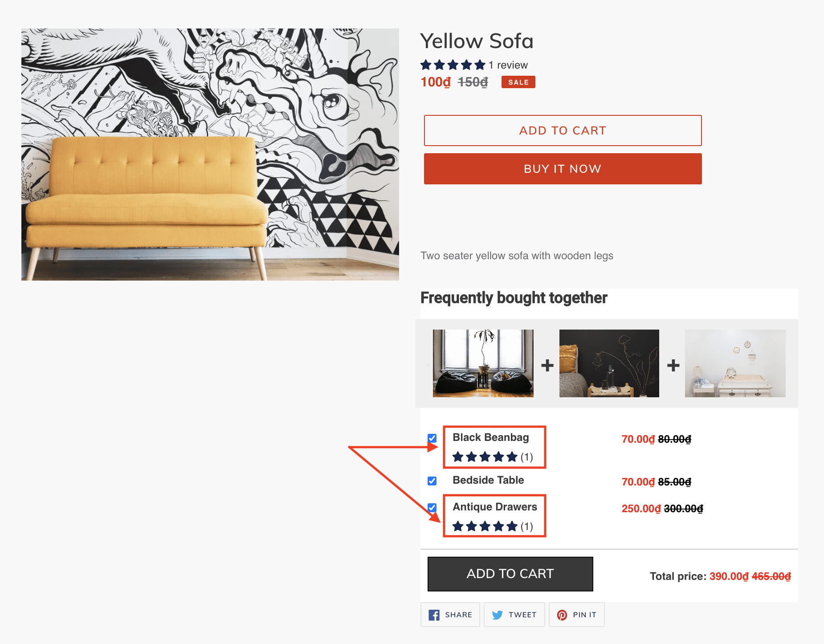This screenshot has width=824, height=644.
Task: Click the Antique Drawers star rating
Action: pyautogui.click(x=485, y=526)
